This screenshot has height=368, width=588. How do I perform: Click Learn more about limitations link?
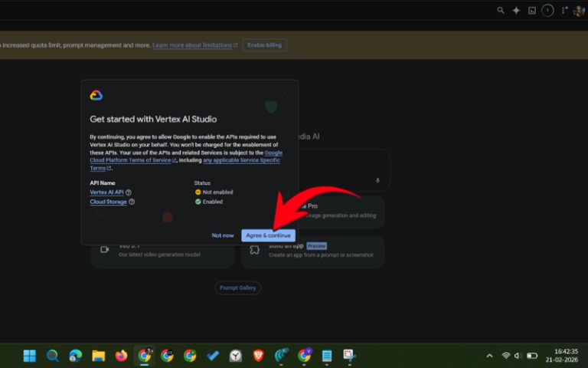point(194,45)
